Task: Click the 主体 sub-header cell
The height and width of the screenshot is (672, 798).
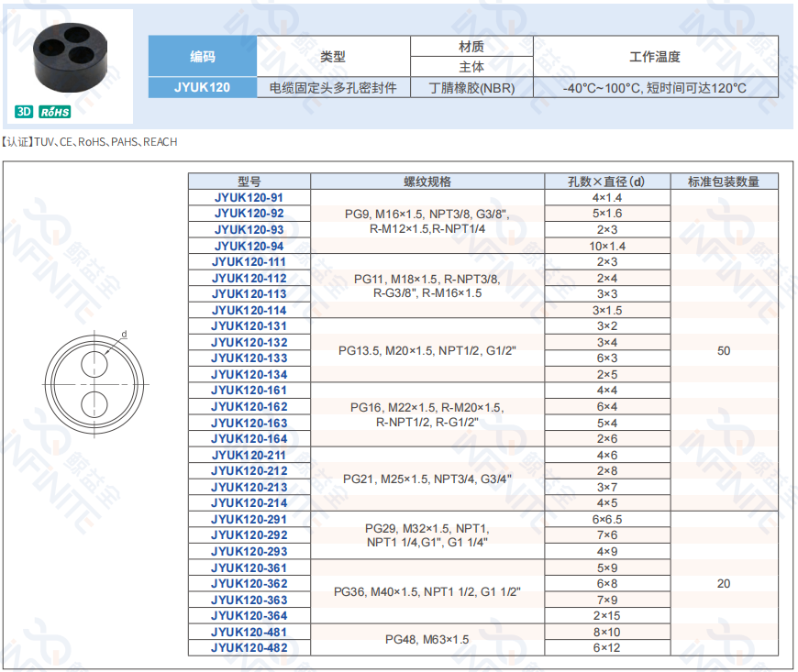Action: point(471,67)
